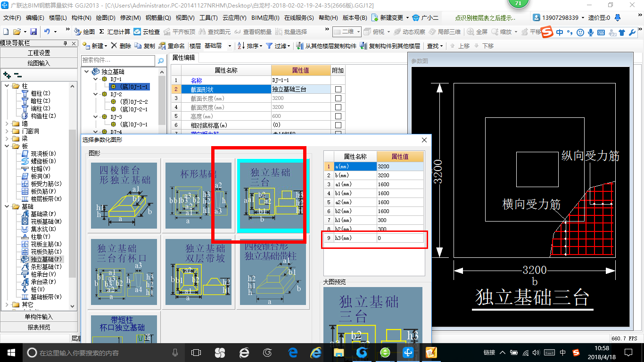
Task: Click the open folder icon in the toolbar
Action: click(17, 32)
